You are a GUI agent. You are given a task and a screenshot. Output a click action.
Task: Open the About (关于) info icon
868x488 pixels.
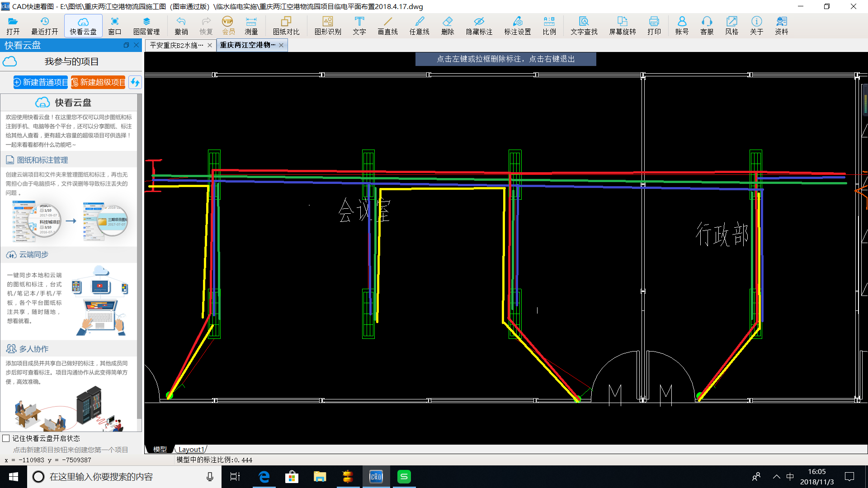click(x=756, y=26)
